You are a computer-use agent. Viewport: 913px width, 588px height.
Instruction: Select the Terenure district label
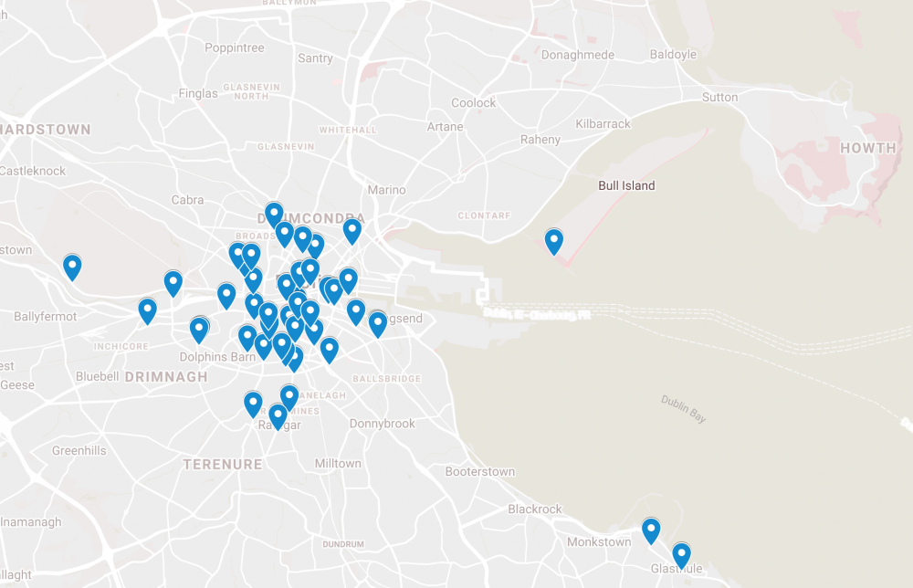(x=223, y=465)
